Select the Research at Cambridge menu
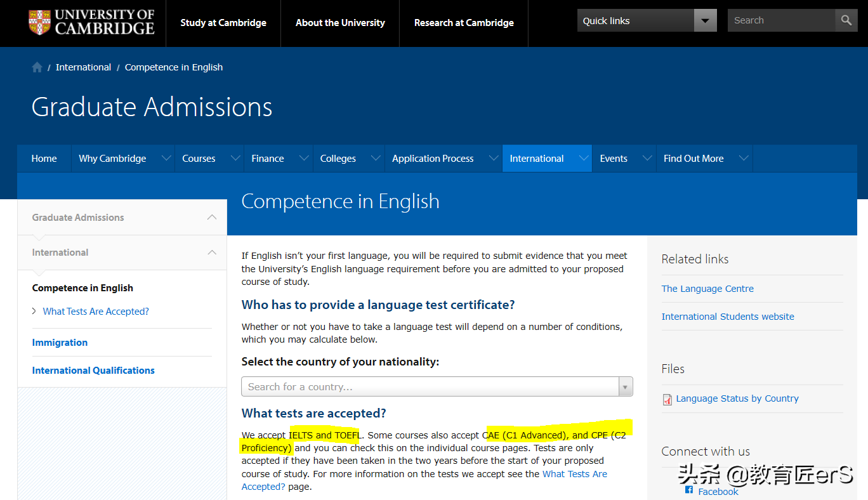Image resolution: width=868 pixels, height=500 pixels. (x=464, y=23)
